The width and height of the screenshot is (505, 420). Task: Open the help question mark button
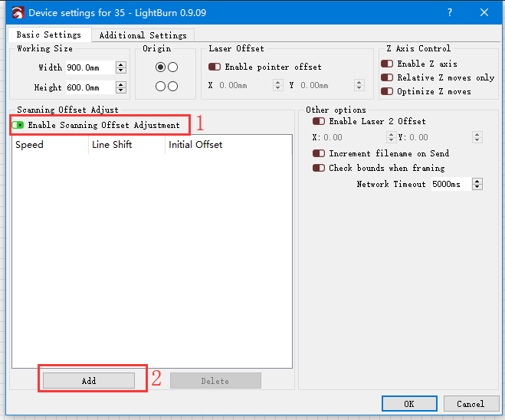(x=450, y=12)
